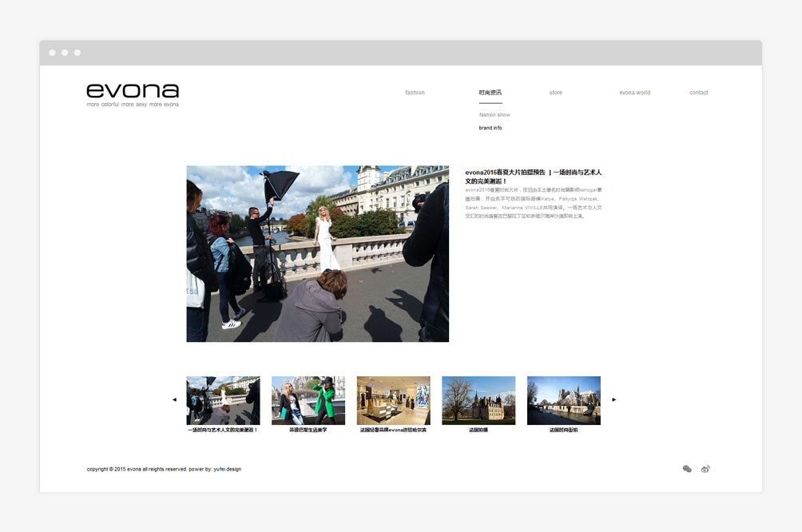This screenshot has height=532, width=802.
Task: Choose fashion show submenu item
Action: tap(494, 115)
